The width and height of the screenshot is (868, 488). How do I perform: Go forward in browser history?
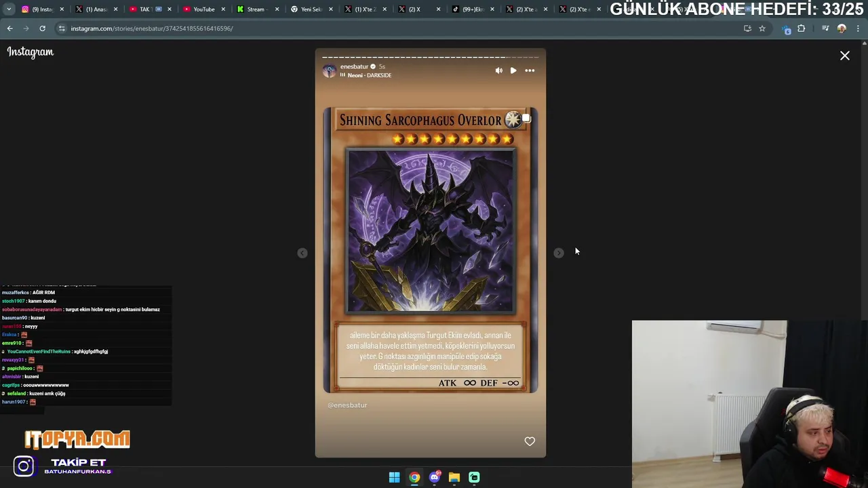pos(26,28)
